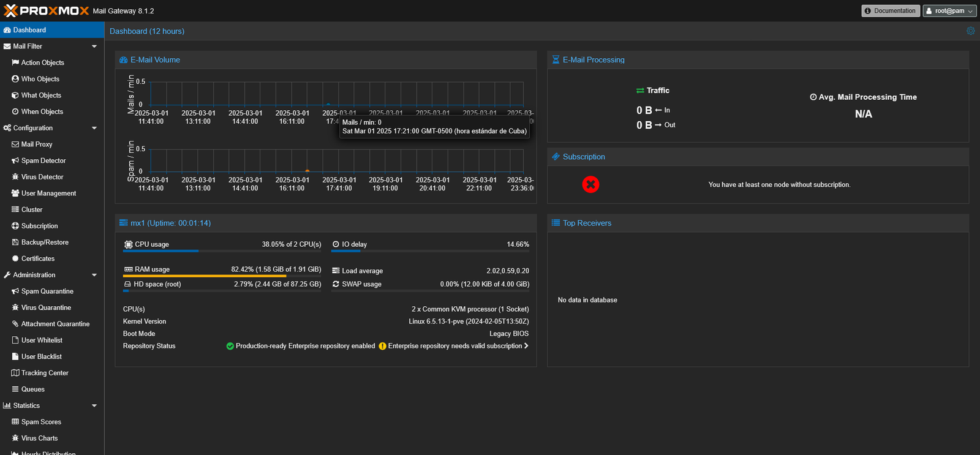Image resolution: width=980 pixels, height=455 pixels.
Task: Collapse the Mail Filter section arrow
Action: click(x=94, y=47)
